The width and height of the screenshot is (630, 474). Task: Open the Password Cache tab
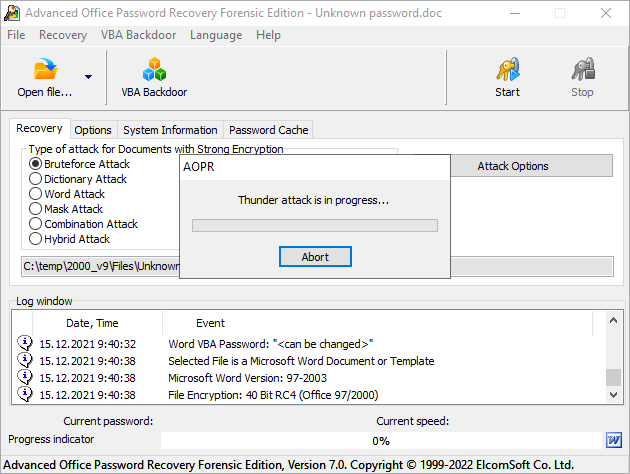(x=269, y=130)
